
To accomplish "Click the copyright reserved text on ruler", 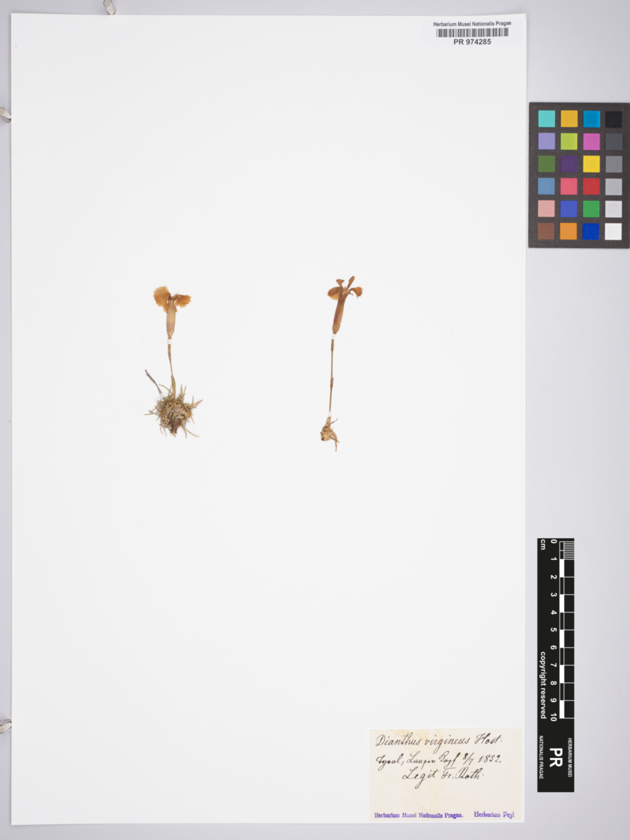I will tap(543, 684).
